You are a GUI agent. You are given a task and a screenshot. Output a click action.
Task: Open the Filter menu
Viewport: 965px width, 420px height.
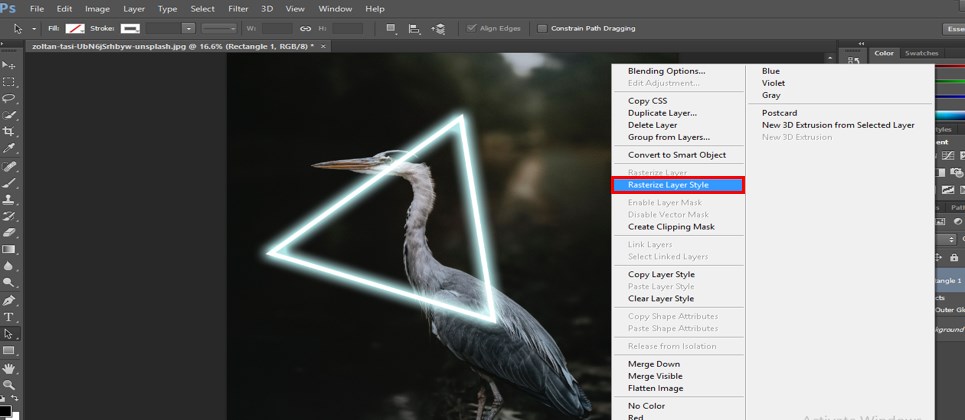click(x=238, y=9)
